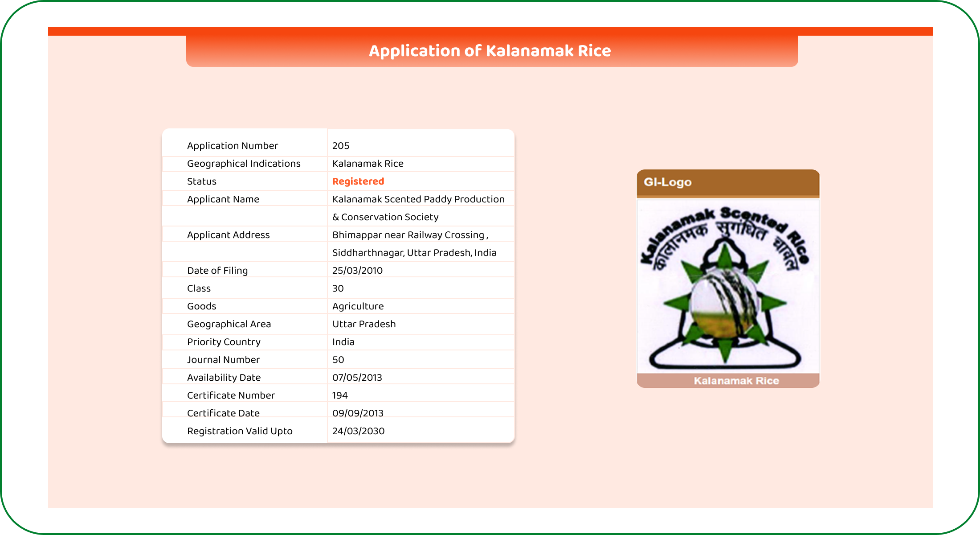Click the Priority Country value India
The height and width of the screenshot is (535, 980).
point(343,342)
